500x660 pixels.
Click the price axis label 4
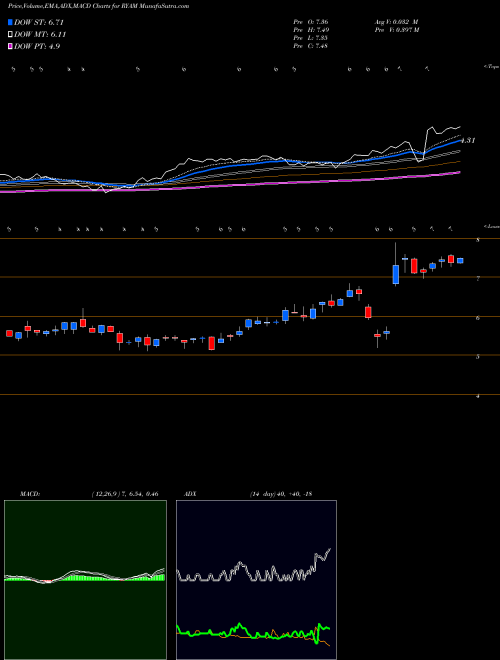click(478, 396)
